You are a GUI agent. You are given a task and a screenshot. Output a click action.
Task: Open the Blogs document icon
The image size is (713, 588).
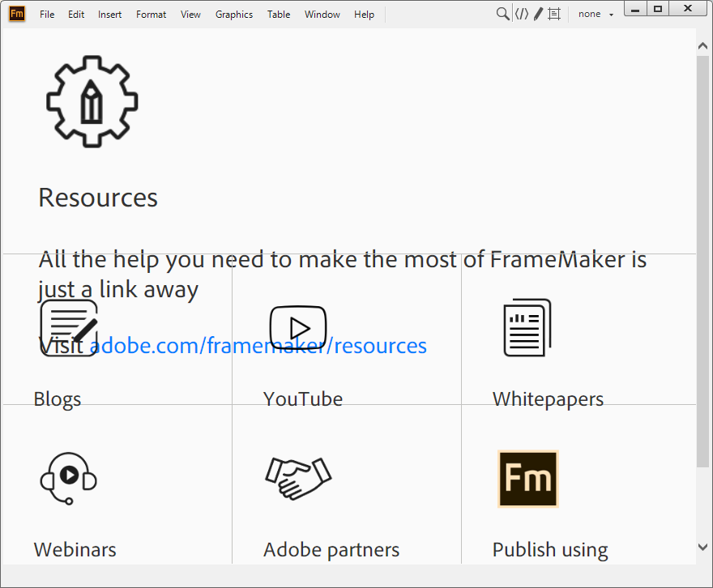(x=69, y=327)
